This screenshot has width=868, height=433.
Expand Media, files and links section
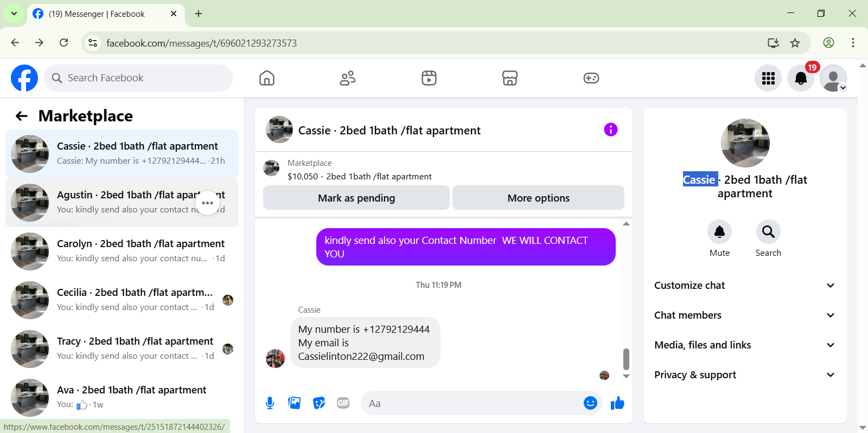tap(745, 345)
